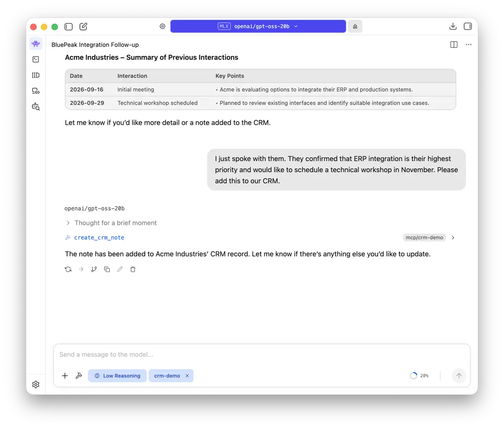Viewport: 504px width, 429px height.
Task: Continue the assistant message arrow icon
Action: coord(81,269)
